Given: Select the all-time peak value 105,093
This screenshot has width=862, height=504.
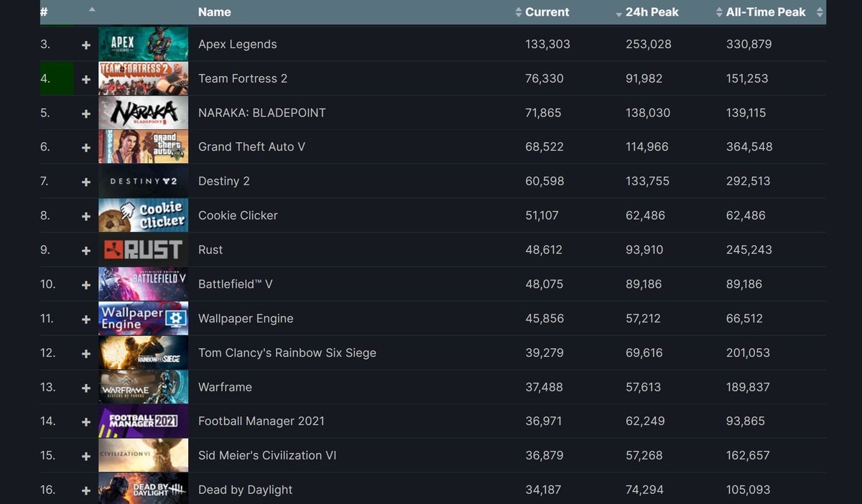Looking at the screenshot, I should 749,490.
